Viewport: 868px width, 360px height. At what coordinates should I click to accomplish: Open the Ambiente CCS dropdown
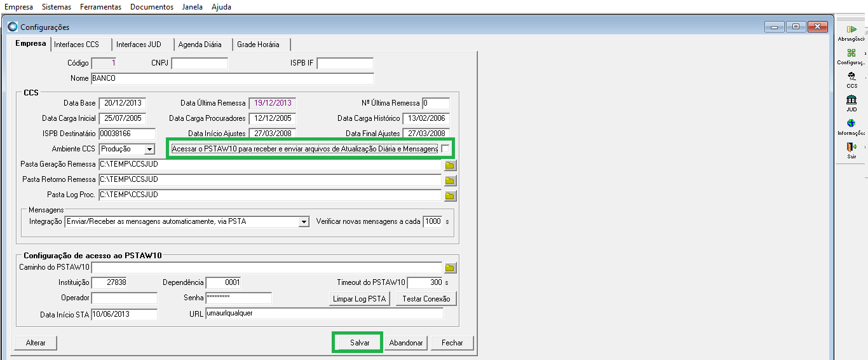(149, 149)
